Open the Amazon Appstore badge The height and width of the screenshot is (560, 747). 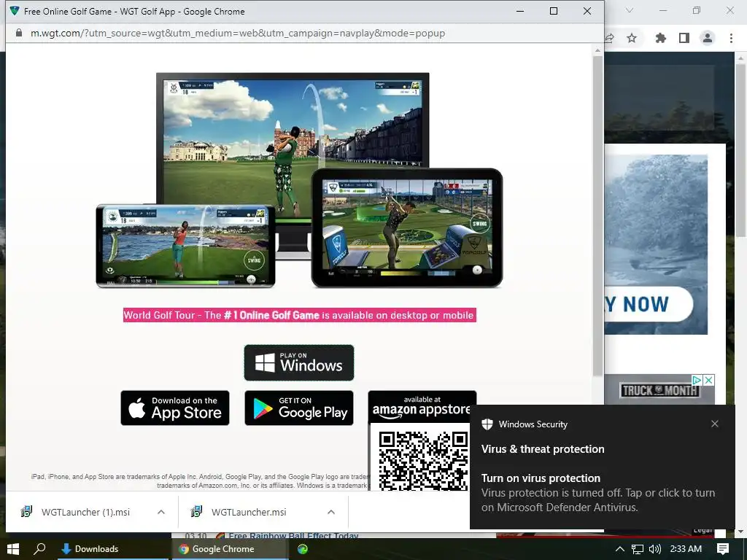(x=422, y=406)
